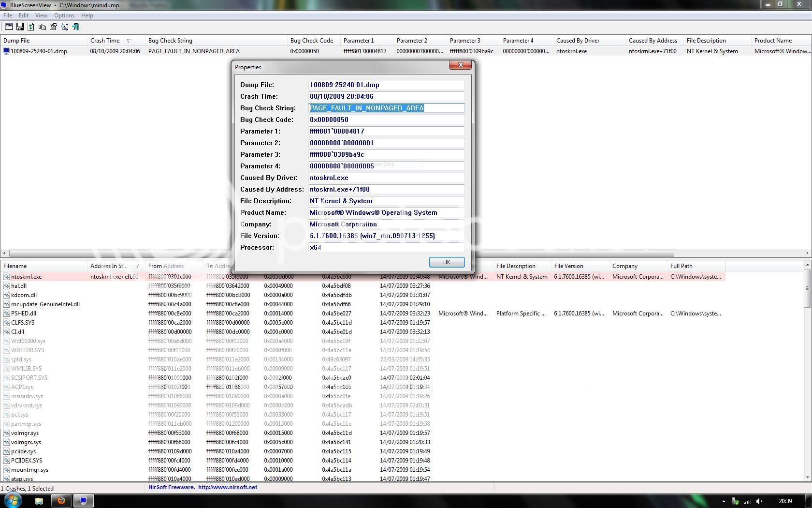This screenshot has width=812, height=508.
Task: Click the mountmgr.sys file icon
Action: [7, 470]
